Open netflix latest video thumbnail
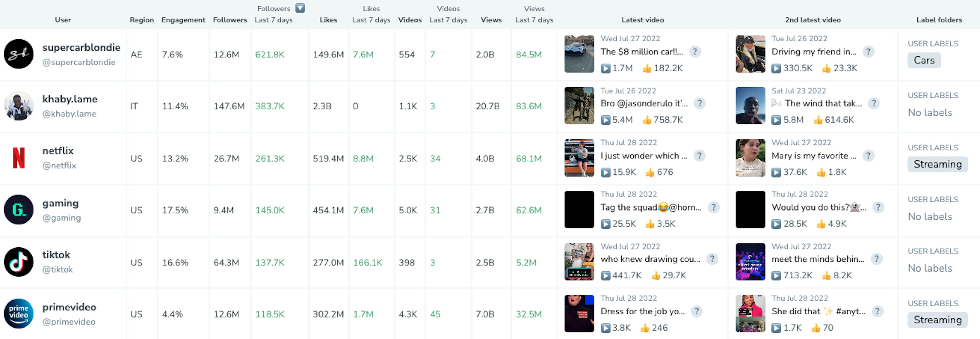The height and width of the screenshot is (339, 980). click(x=579, y=158)
